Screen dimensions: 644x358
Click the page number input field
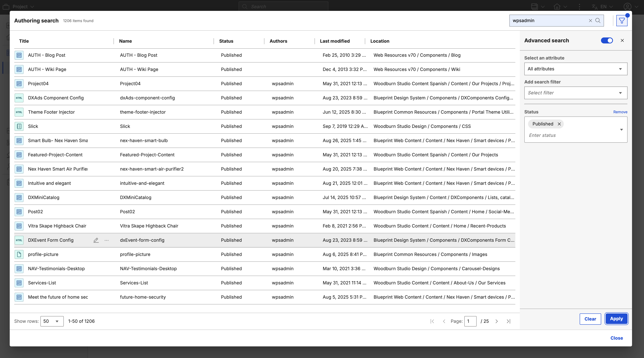pos(470,321)
